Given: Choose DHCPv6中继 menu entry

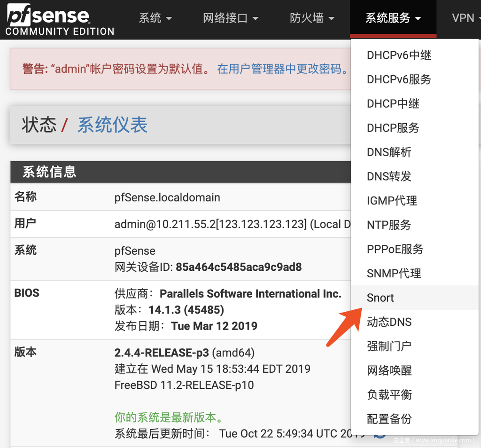Looking at the screenshot, I should pos(399,55).
